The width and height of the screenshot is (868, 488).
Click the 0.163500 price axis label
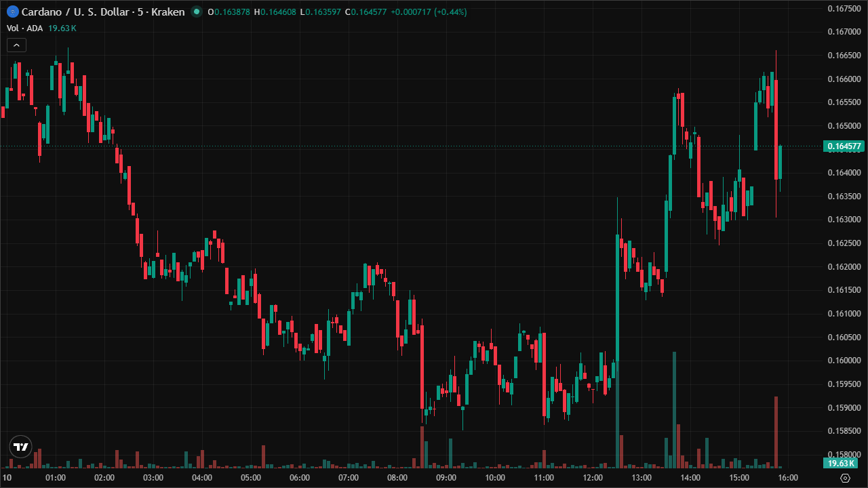844,197
